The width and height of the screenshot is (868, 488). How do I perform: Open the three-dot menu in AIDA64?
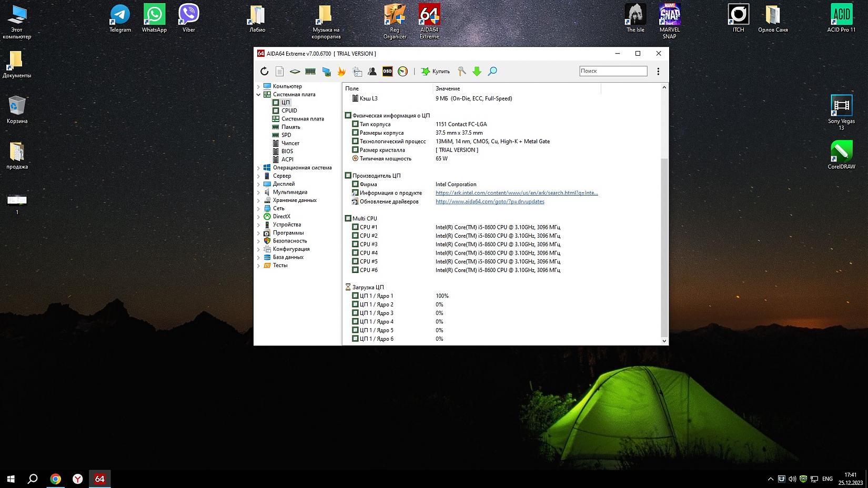[658, 72]
